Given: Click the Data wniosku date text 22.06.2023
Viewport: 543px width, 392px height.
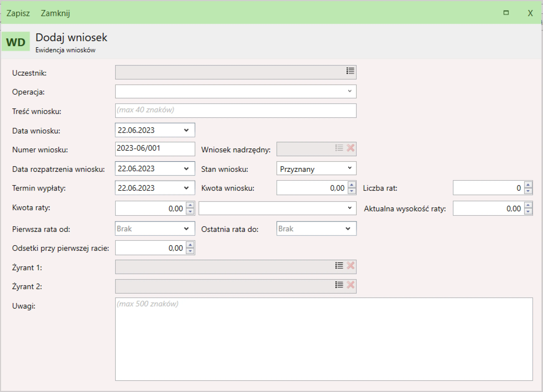Looking at the screenshot, I should click(x=136, y=130).
